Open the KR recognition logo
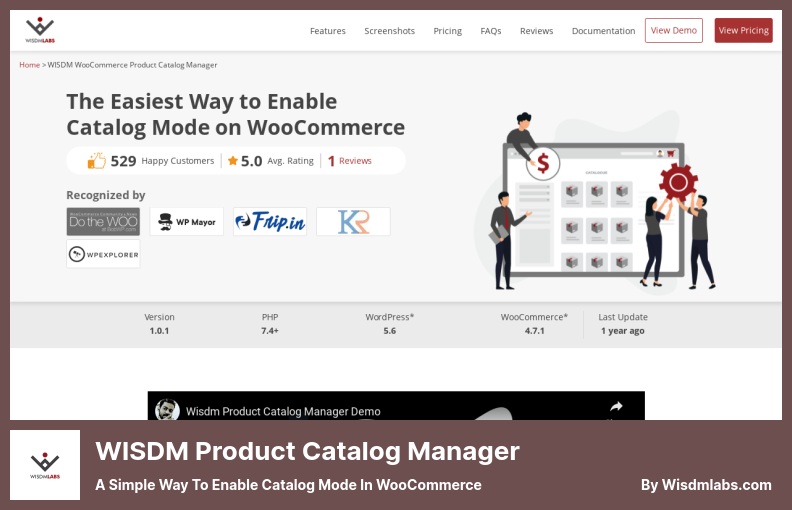Screen dimensions: 792x510 (353, 222)
